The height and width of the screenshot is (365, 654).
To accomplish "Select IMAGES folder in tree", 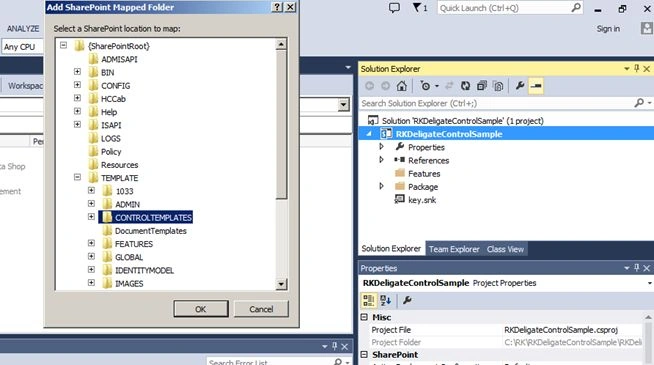I will coord(129,284).
